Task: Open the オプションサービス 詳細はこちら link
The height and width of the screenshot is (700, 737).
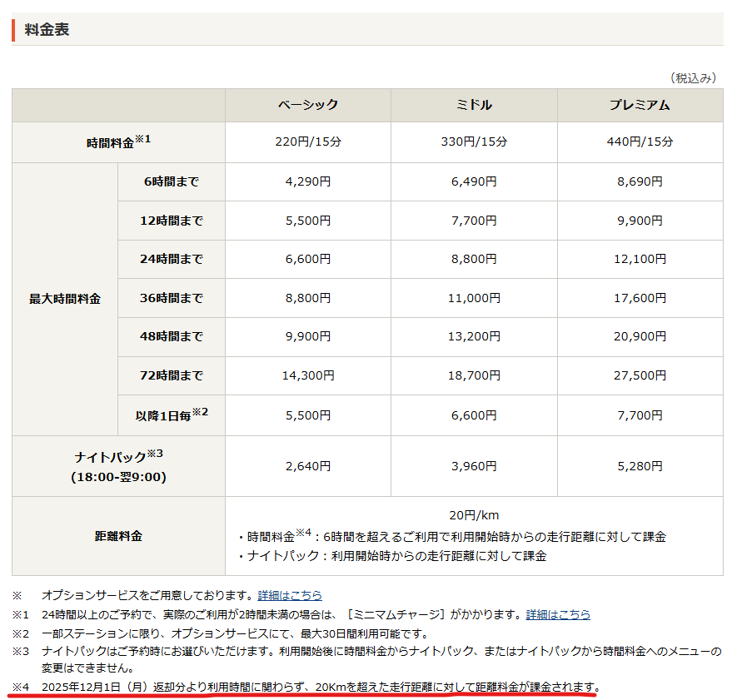Action: coord(290,595)
